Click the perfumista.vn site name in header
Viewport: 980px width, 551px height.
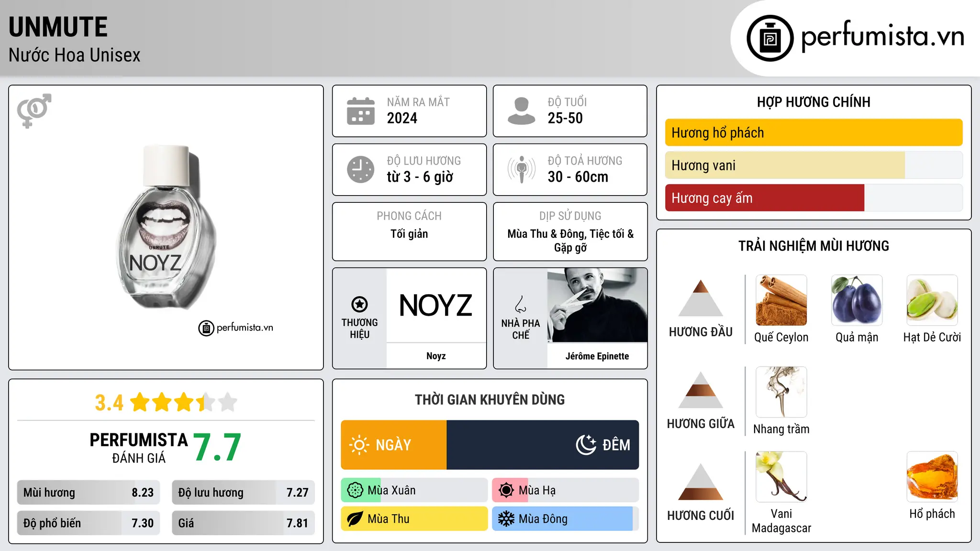882,36
